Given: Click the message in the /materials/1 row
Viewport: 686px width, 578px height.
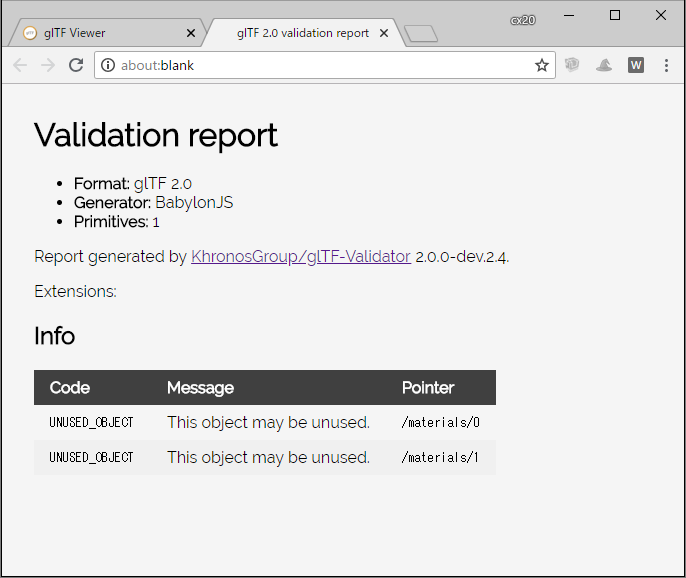Looking at the screenshot, I should [269, 457].
